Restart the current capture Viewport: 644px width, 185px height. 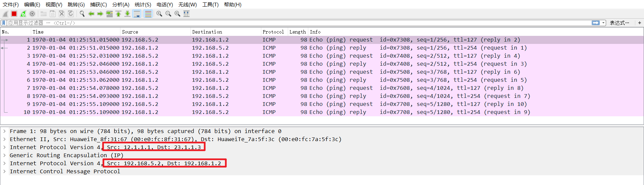[23, 14]
